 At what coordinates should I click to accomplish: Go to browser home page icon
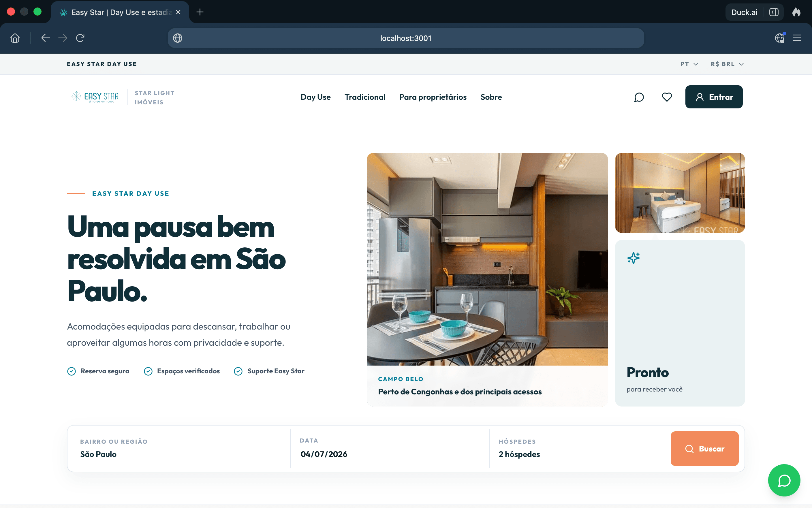tap(15, 38)
